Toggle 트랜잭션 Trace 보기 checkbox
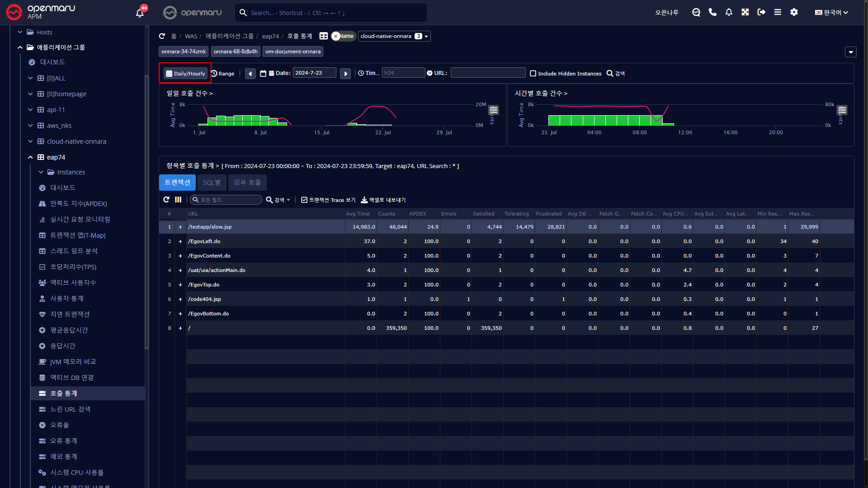The height and width of the screenshot is (488, 868). coord(304,200)
